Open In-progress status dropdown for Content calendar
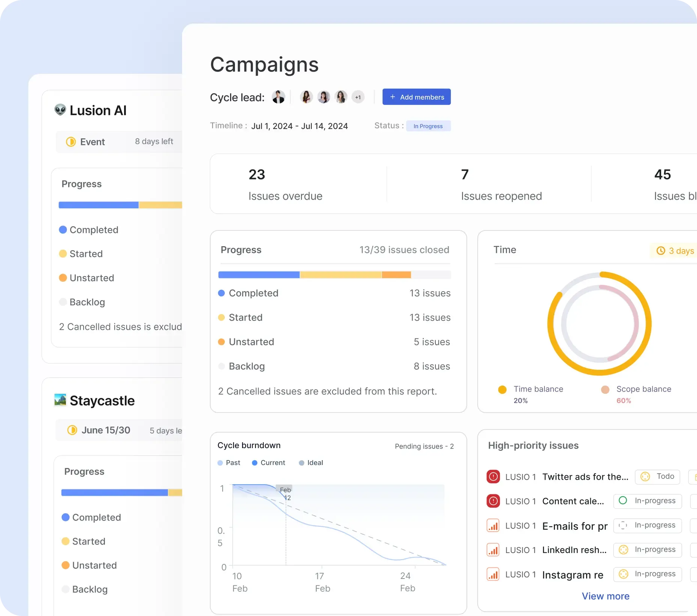Viewport: 697px width, 616px height. click(647, 501)
